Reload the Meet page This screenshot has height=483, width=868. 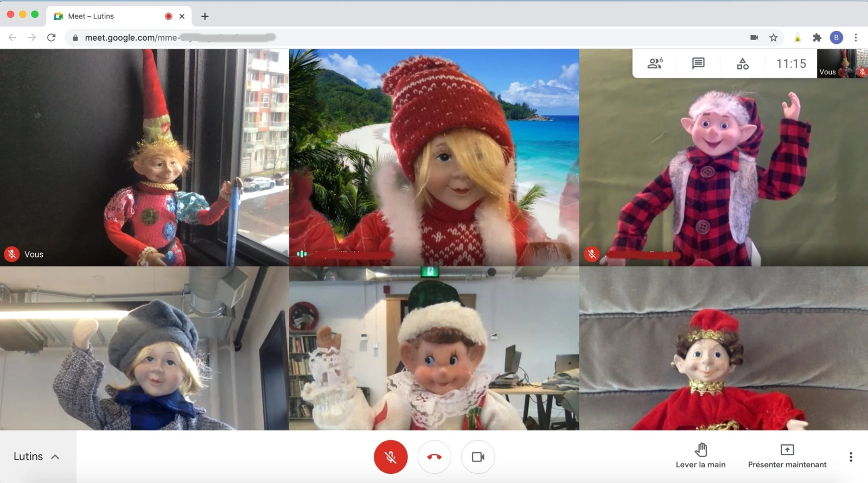pyautogui.click(x=51, y=37)
